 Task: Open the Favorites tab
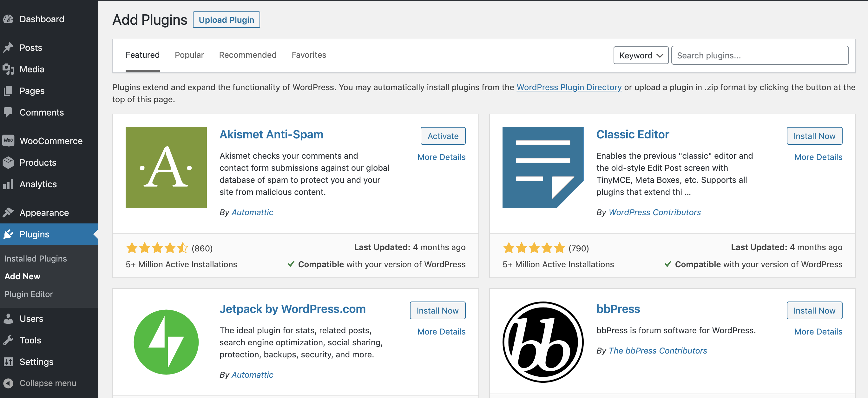(x=308, y=54)
